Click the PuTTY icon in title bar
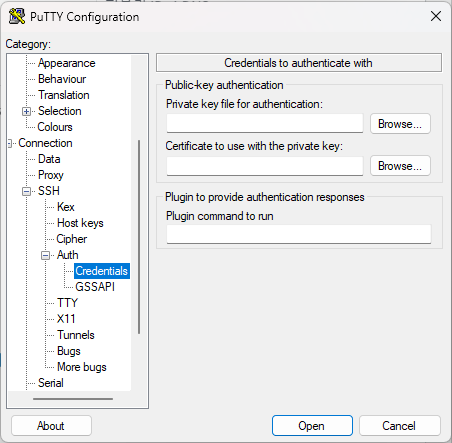Image resolution: width=452 pixels, height=443 pixels. (17, 16)
